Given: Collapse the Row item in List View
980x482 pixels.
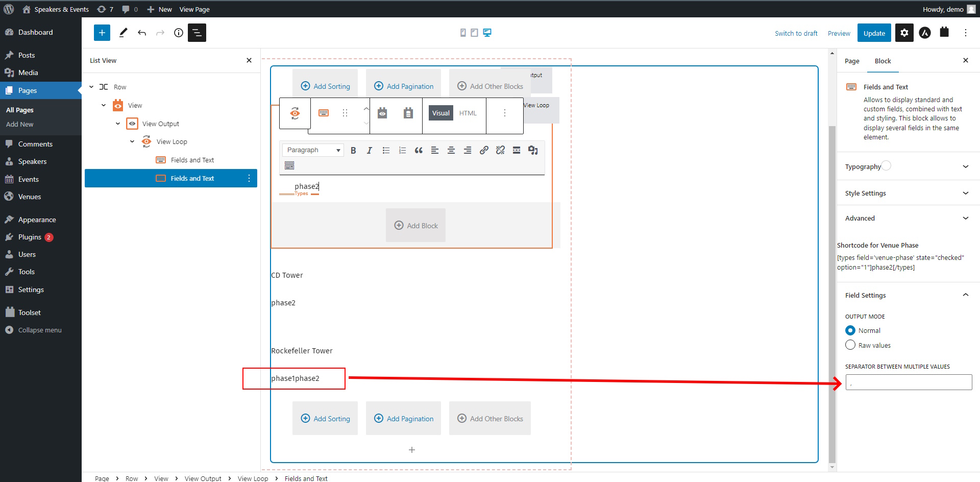Looking at the screenshot, I should tap(91, 87).
